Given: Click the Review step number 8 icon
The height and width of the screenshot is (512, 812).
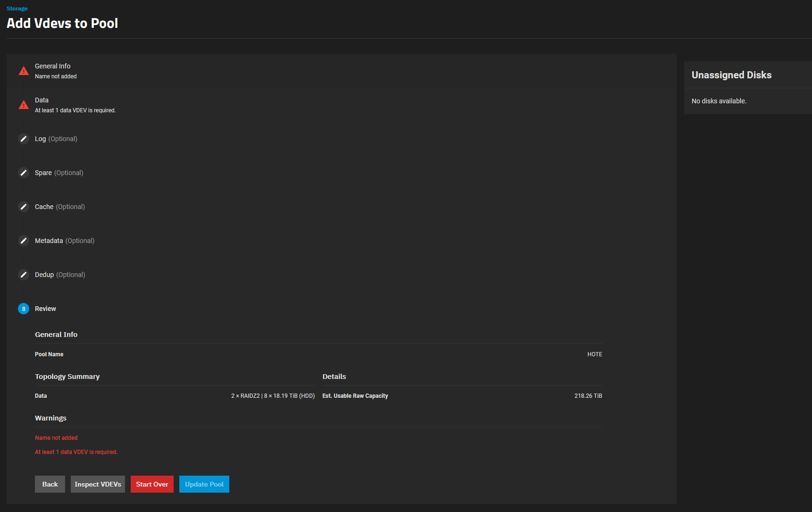Looking at the screenshot, I should tap(24, 309).
